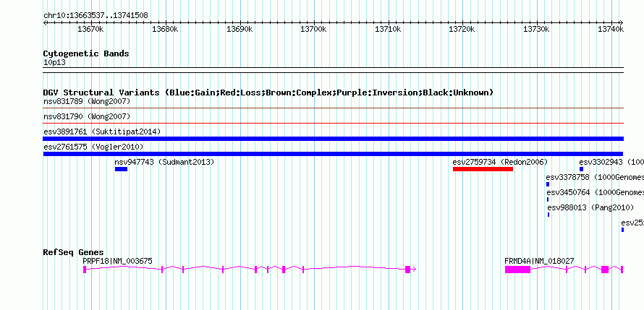Viewport: 644px width, 310px height.
Task: Click the chr10:13663537..13741508 coordinates text
Action: (96, 16)
